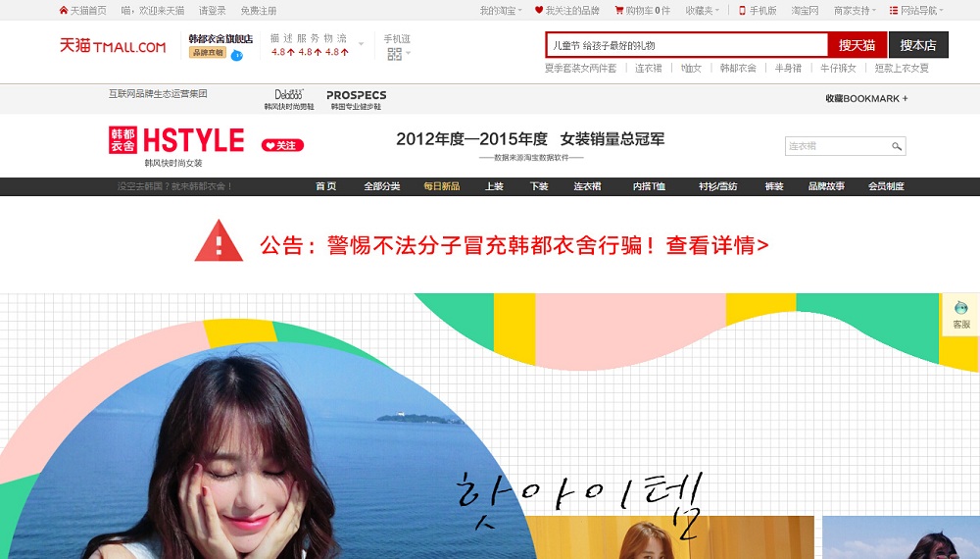Open the 裤装 nav tab

point(774,186)
